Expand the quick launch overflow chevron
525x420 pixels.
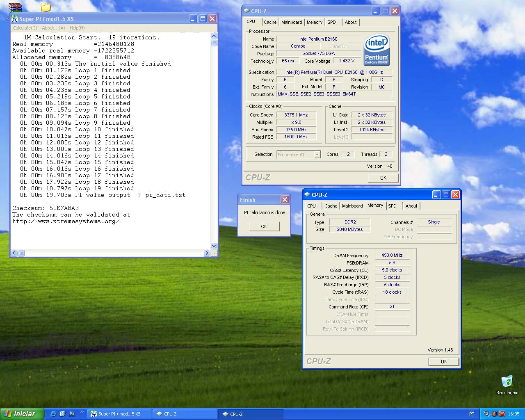(x=82, y=412)
